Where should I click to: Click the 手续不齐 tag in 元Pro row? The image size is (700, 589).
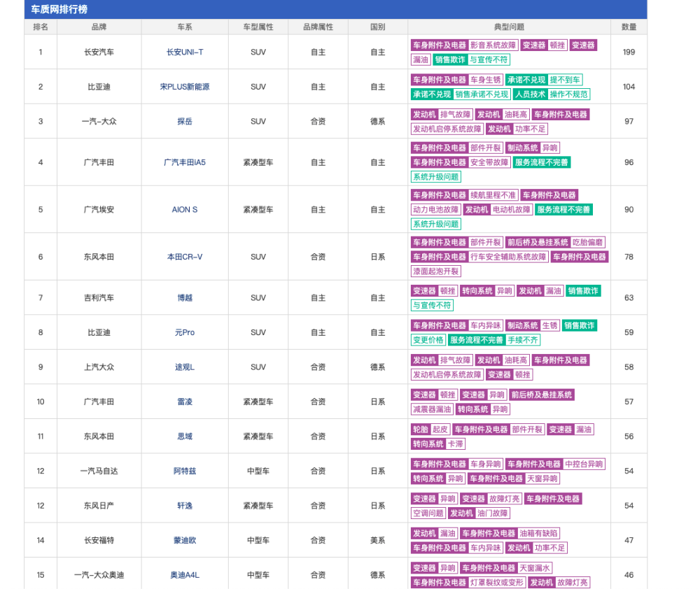coord(523,340)
